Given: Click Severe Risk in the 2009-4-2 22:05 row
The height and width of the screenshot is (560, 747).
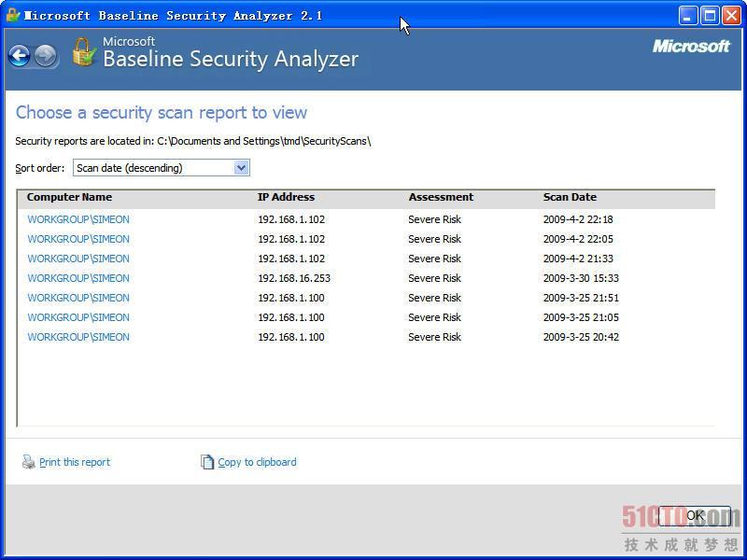Looking at the screenshot, I should tap(434, 239).
